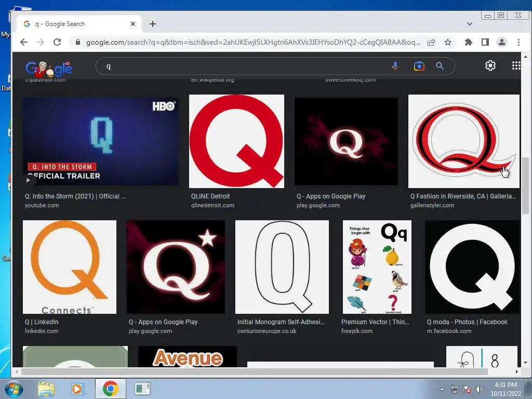Click the padlock site info icon
This screenshot has height=399, width=532.
(x=78, y=42)
